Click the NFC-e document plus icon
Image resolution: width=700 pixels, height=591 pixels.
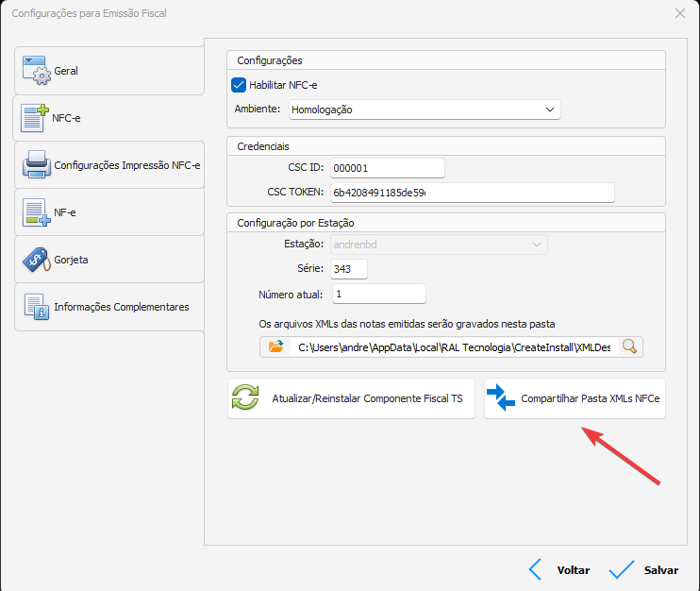(x=35, y=118)
